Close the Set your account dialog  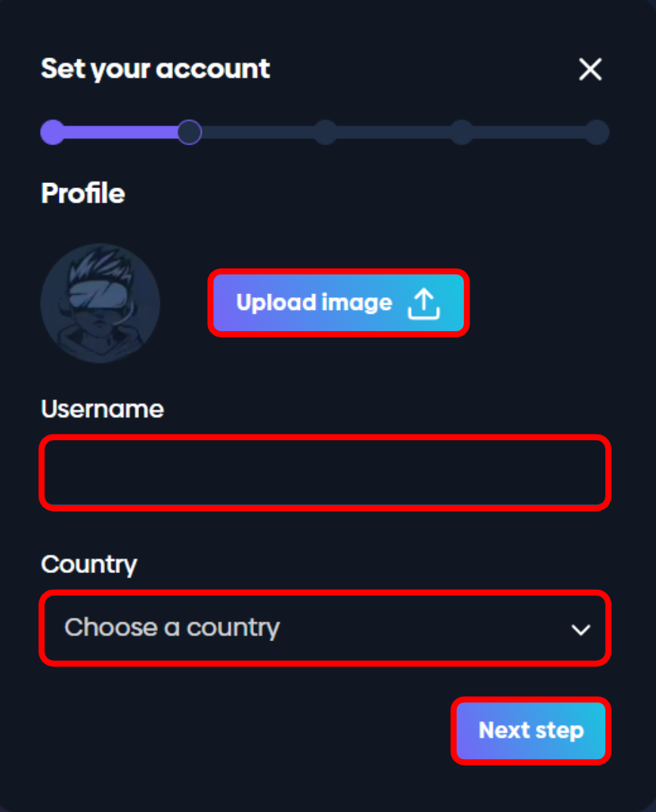(x=589, y=70)
